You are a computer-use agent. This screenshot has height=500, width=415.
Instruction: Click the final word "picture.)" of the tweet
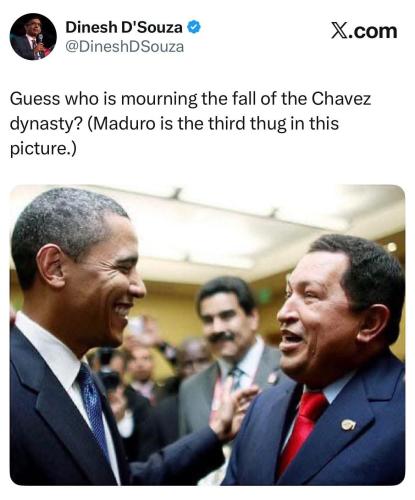pyautogui.click(x=43, y=148)
